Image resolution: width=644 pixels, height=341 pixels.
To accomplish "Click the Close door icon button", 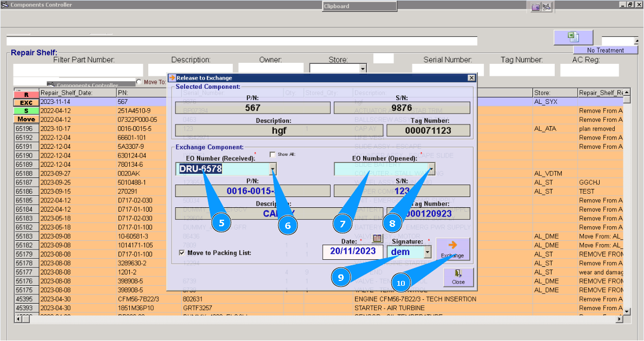I will pos(458,277).
